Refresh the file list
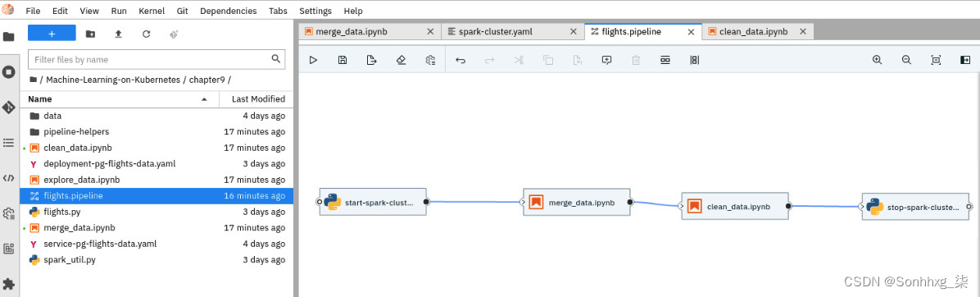This screenshot has width=980, height=297. pyautogui.click(x=146, y=34)
